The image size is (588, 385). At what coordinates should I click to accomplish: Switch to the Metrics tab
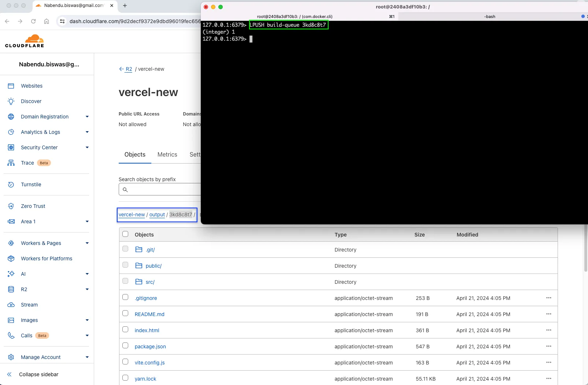click(167, 155)
